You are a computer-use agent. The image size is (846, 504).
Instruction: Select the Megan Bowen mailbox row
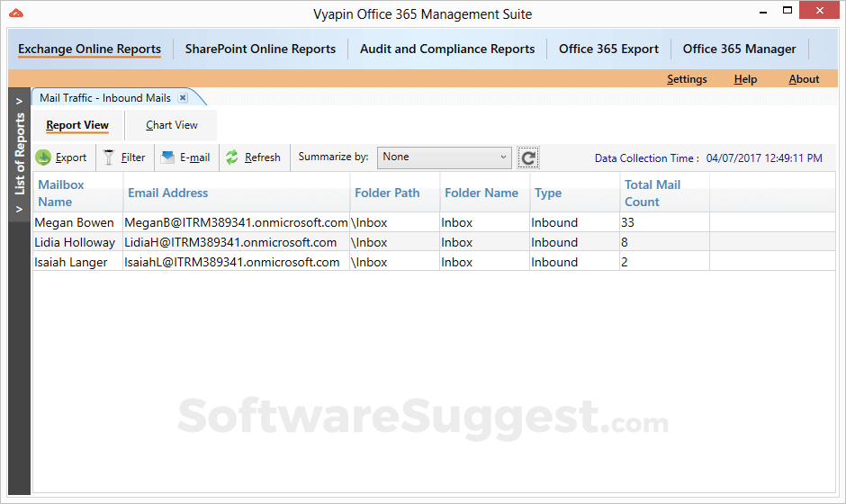75,222
